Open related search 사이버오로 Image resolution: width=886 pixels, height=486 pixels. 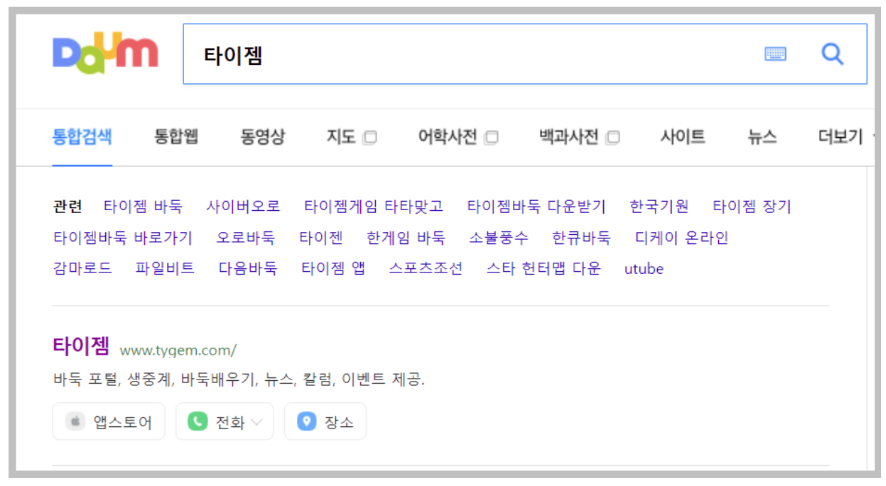[x=243, y=206]
